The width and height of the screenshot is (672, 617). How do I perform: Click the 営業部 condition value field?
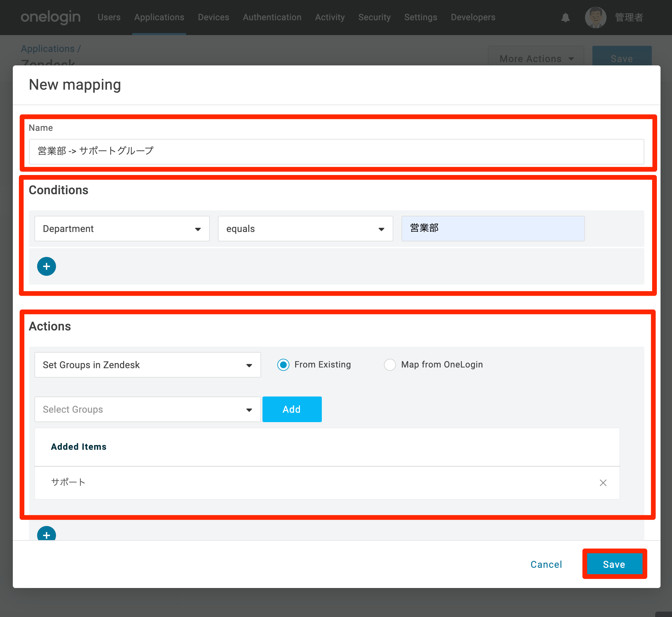pos(493,229)
